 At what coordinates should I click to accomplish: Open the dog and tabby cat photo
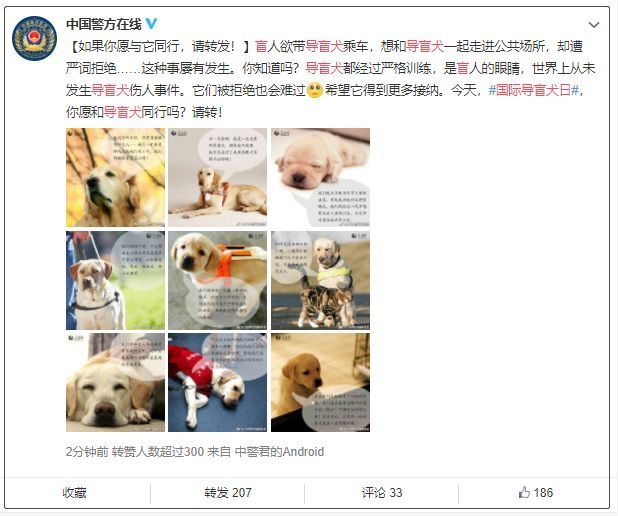tap(320, 280)
